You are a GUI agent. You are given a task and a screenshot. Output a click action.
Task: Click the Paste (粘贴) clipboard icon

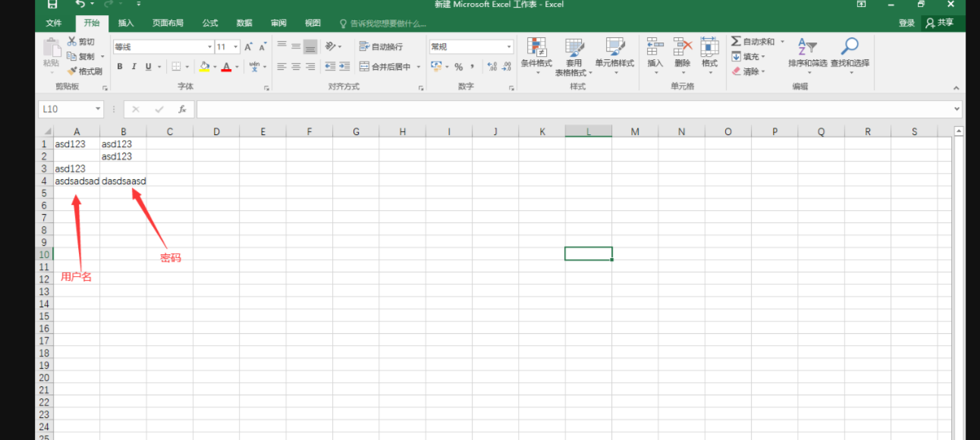(52, 47)
